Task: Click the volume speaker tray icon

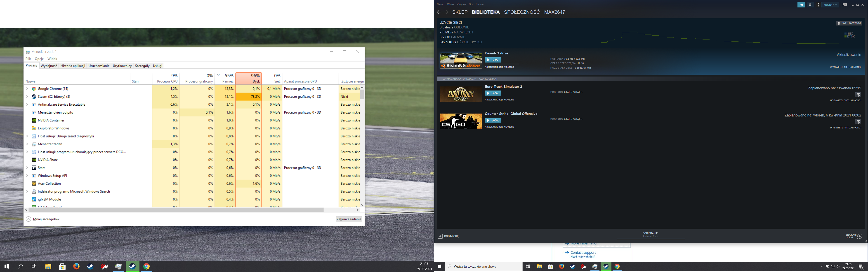Action: 838,266
